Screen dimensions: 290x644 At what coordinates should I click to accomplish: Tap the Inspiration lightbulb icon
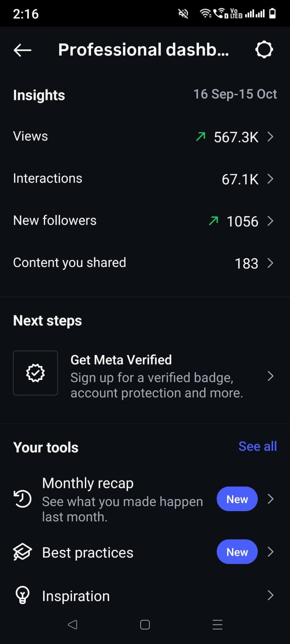coord(23,595)
